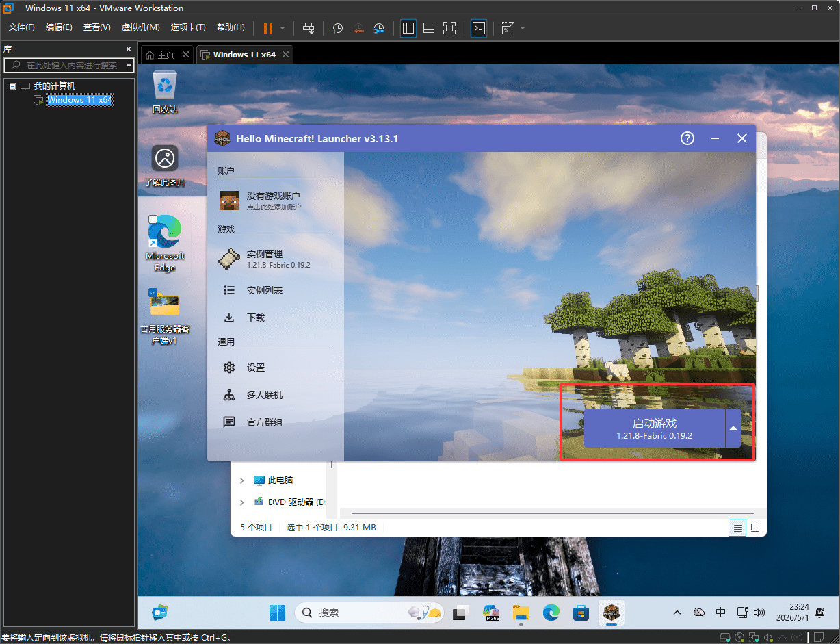Click the HMCL icon on the taskbar
840x644 pixels.
pos(611,613)
